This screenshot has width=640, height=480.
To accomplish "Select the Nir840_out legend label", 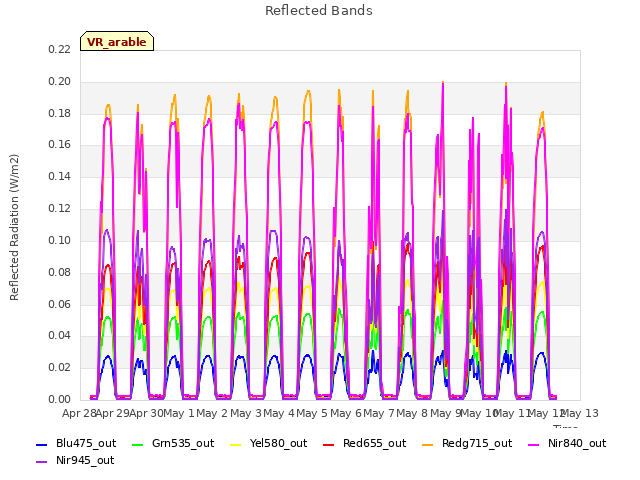I will click(577, 443).
